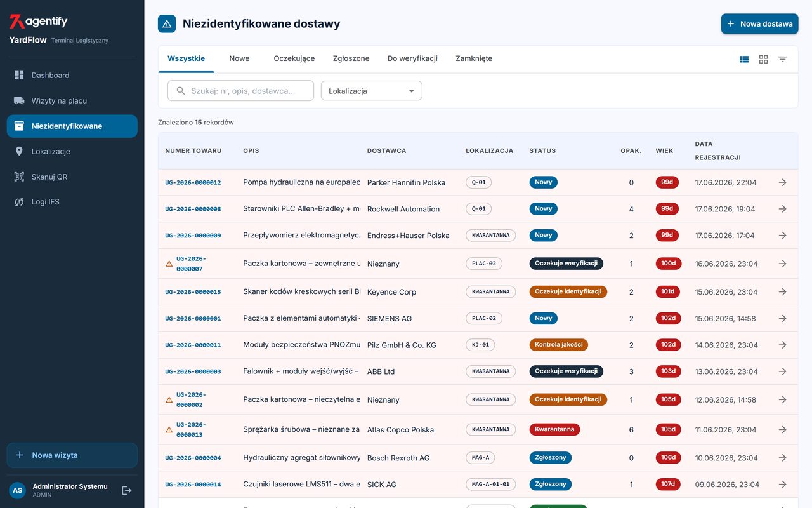Click the Nowa wizyta button
812x508 pixels.
72,455
